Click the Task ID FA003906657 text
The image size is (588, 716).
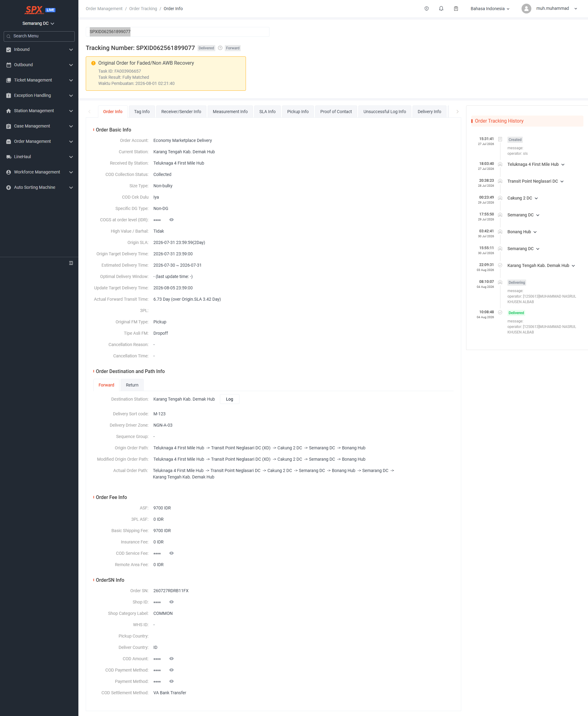119,71
